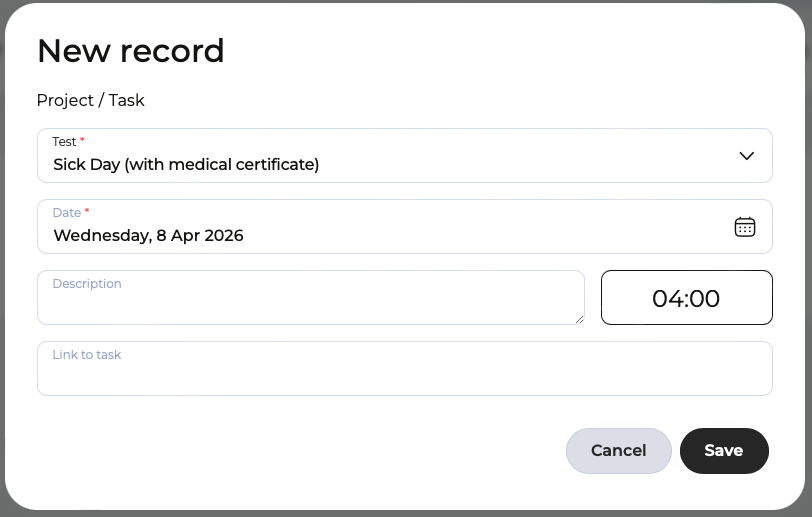Select the "Sick Day (with medical certificate)" value
Viewport: 812px width, 517px height.
(186, 165)
